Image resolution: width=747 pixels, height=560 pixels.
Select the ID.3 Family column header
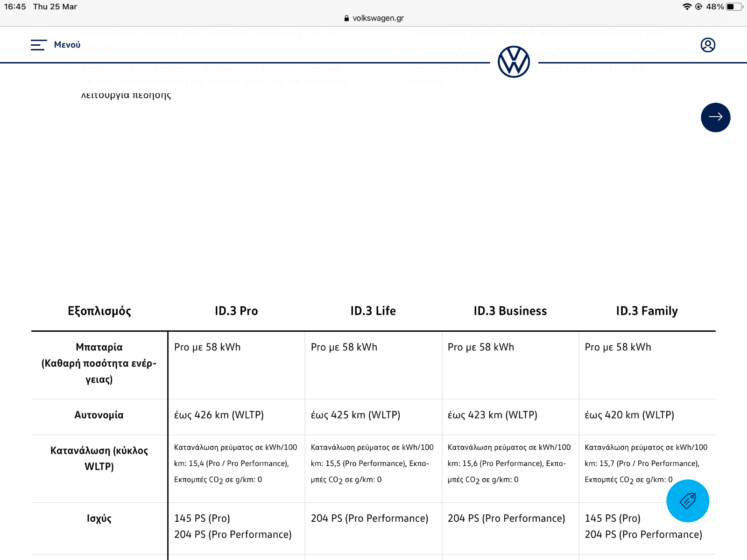(647, 311)
